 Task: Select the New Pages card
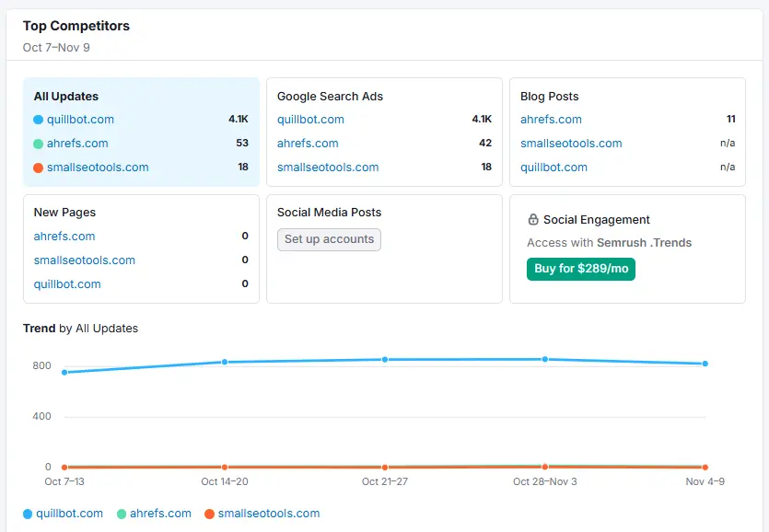(x=141, y=213)
